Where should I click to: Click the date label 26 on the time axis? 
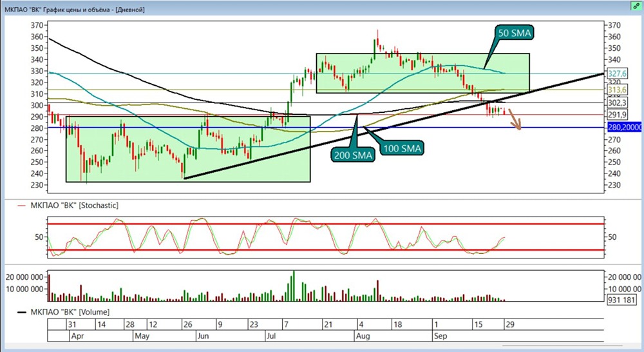(187, 324)
